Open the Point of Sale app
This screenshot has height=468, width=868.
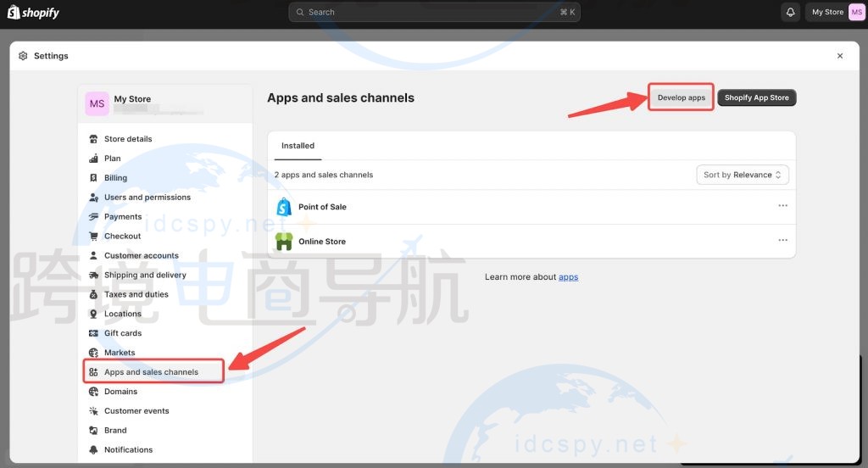click(x=322, y=207)
